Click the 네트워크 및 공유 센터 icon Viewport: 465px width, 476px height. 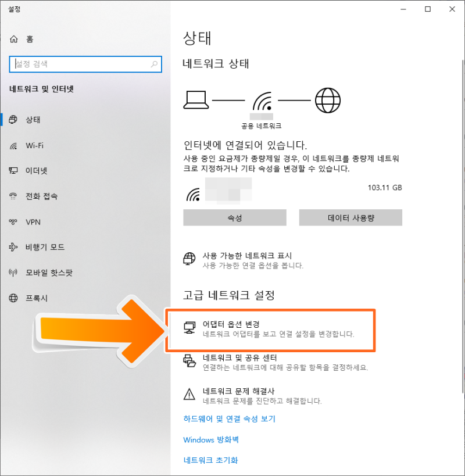click(x=189, y=361)
